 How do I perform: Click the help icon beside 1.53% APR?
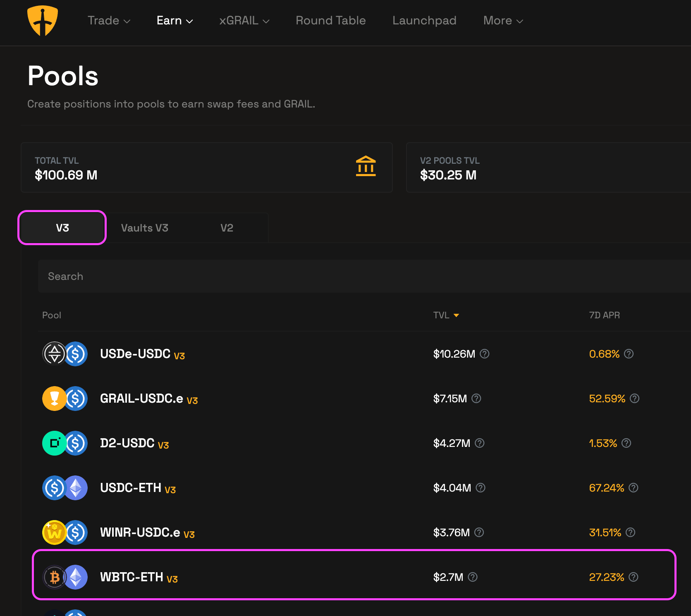626,443
